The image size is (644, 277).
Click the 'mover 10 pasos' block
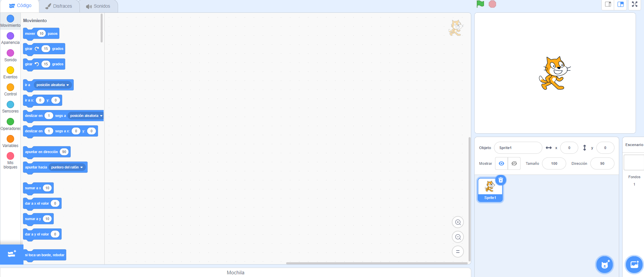coord(41,33)
